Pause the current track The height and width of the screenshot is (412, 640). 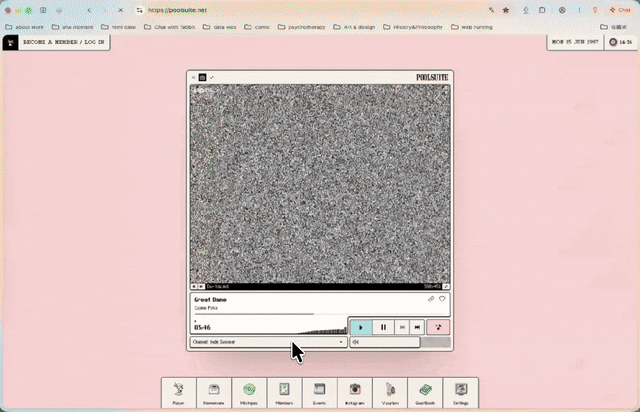click(x=383, y=327)
